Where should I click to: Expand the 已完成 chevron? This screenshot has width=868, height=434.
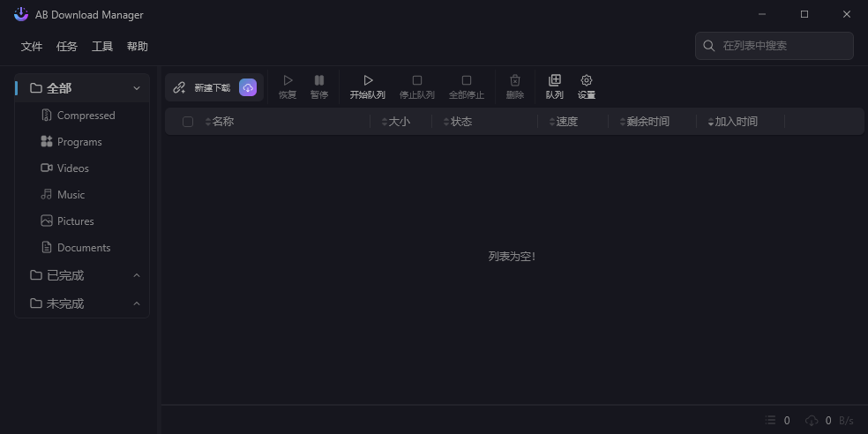tap(137, 275)
